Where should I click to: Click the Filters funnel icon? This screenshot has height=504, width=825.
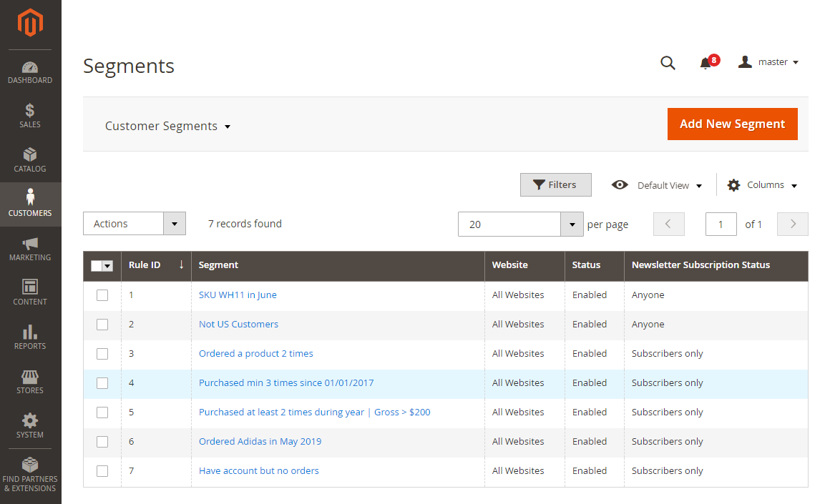[555, 184]
